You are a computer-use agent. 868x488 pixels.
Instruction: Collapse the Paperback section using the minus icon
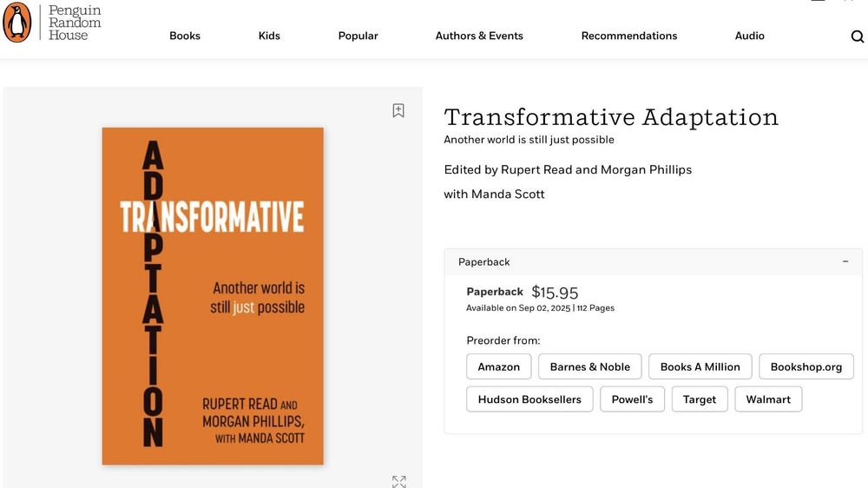pos(845,261)
